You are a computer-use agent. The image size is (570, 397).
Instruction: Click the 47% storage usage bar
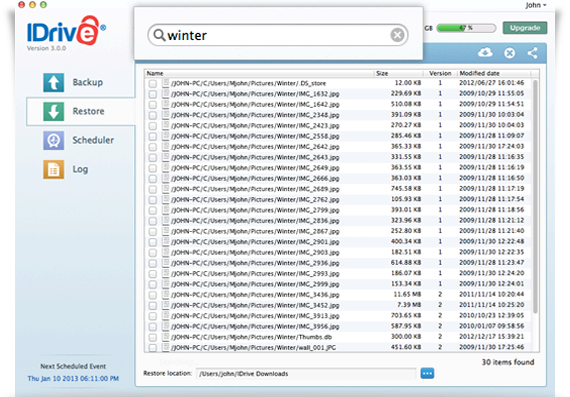tap(466, 28)
